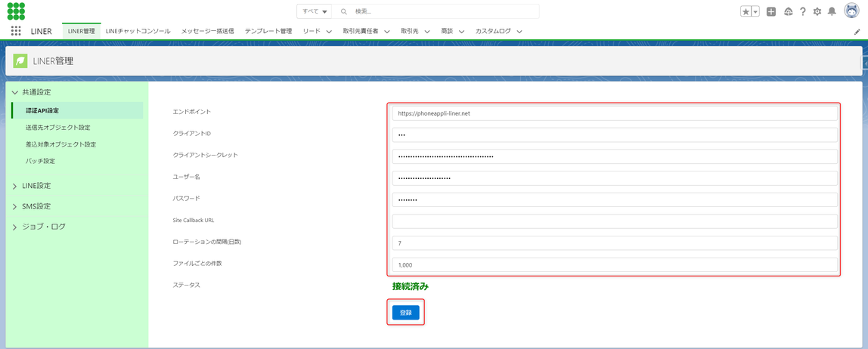Open the Help question mark icon
The image size is (868, 349).
click(803, 11)
